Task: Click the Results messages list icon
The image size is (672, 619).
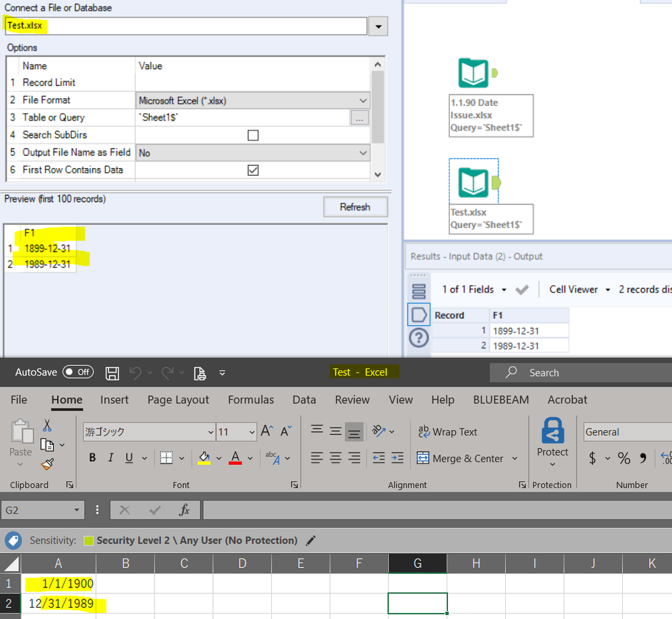Action: [x=418, y=291]
